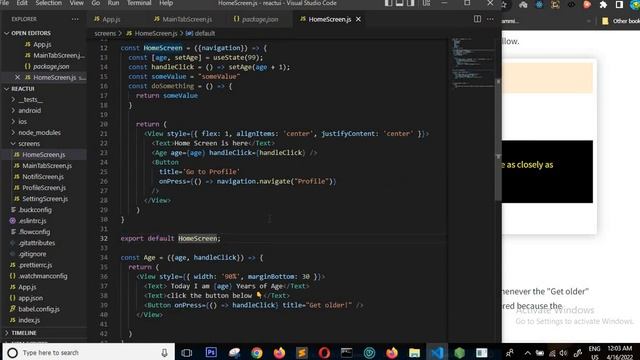This screenshot has width=640, height=360.
Task: Click the Cortana circle icon
Action: pos(13,353)
